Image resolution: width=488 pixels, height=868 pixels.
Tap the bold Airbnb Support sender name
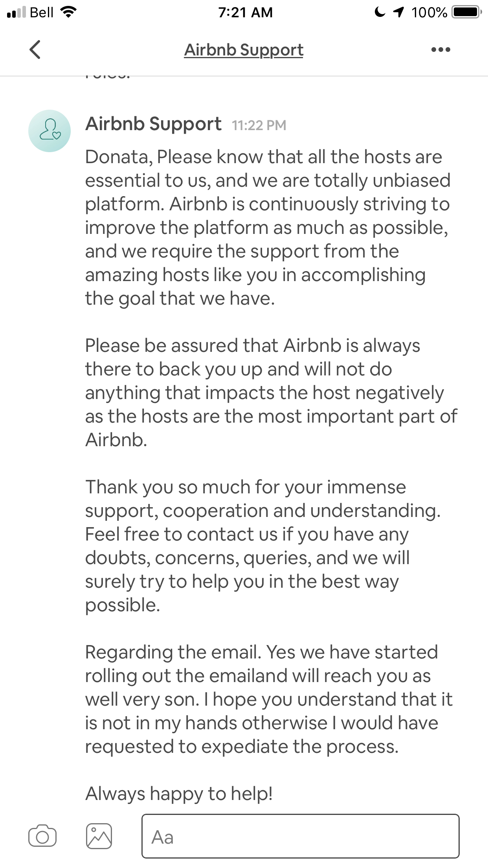point(153,124)
